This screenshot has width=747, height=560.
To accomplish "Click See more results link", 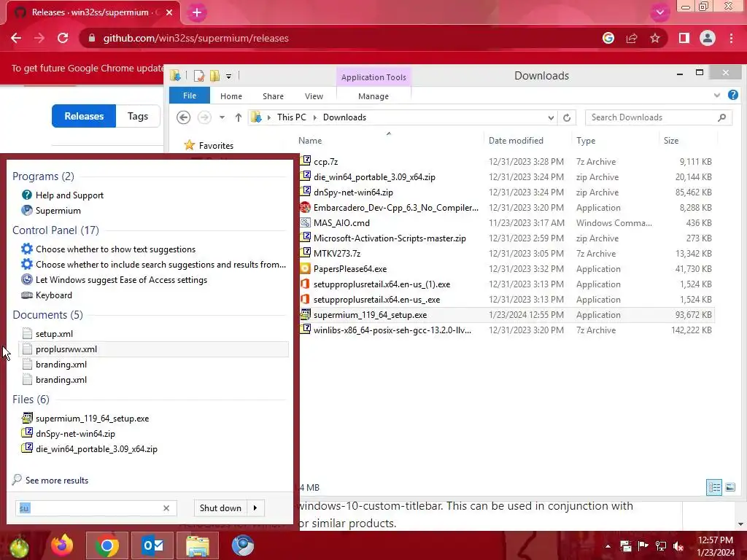I will 57,481.
